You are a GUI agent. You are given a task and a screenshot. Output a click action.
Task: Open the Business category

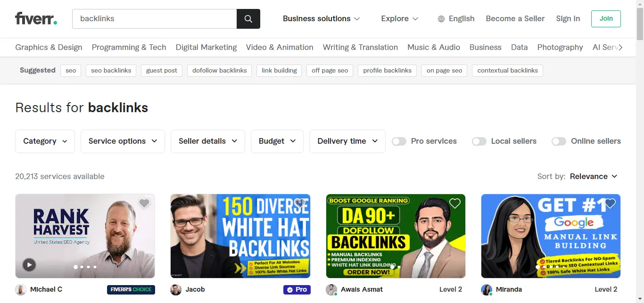point(486,47)
